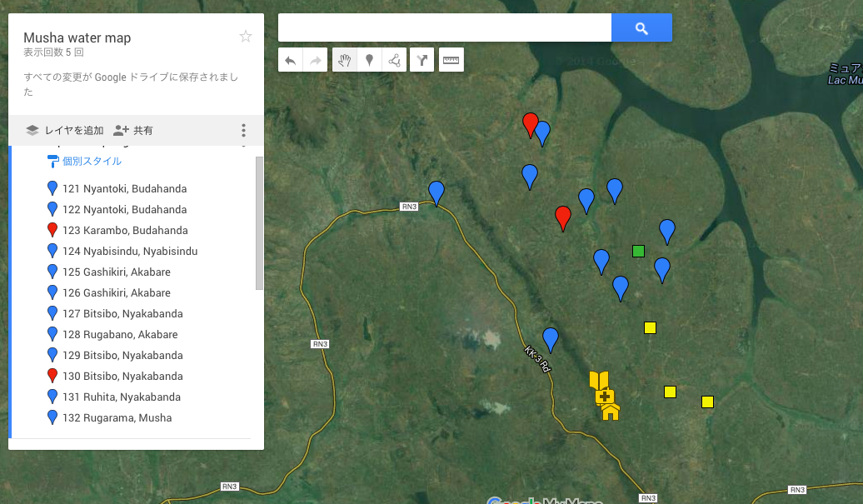This screenshot has width=863, height=504.
Task: Click the blue search button
Action: click(x=641, y=27)
